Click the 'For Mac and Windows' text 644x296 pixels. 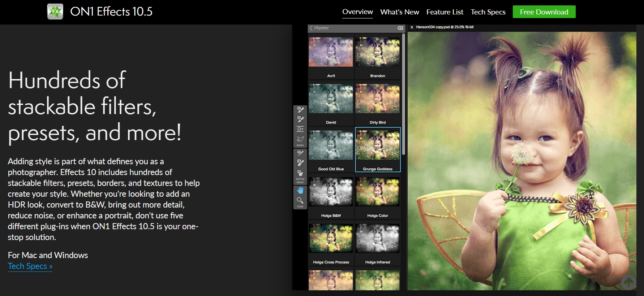48,255
